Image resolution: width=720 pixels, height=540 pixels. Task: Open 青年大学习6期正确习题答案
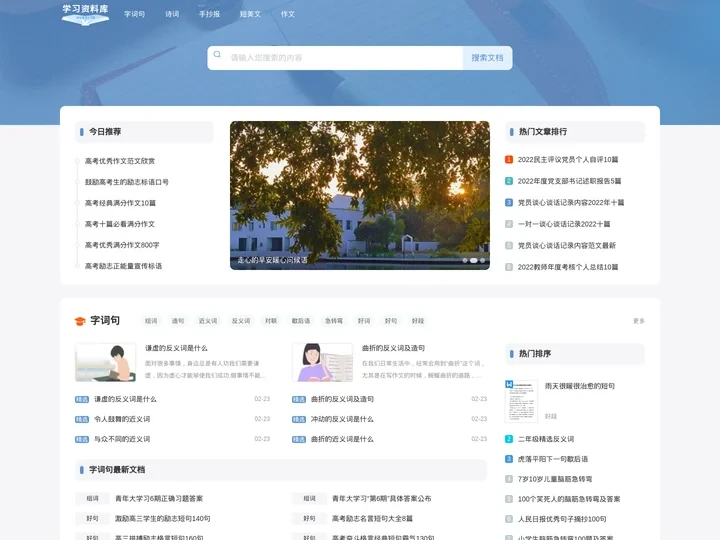[159, 499]
